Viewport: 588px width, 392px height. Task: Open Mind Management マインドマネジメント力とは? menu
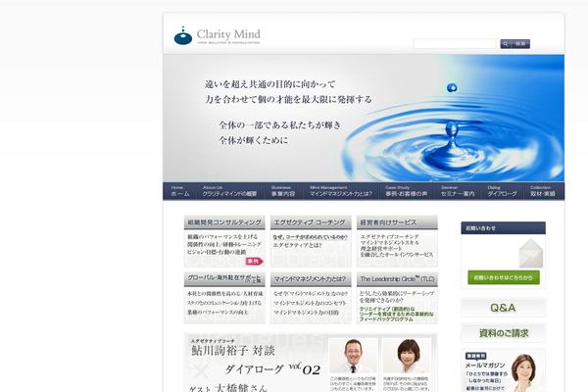(341, 191)
